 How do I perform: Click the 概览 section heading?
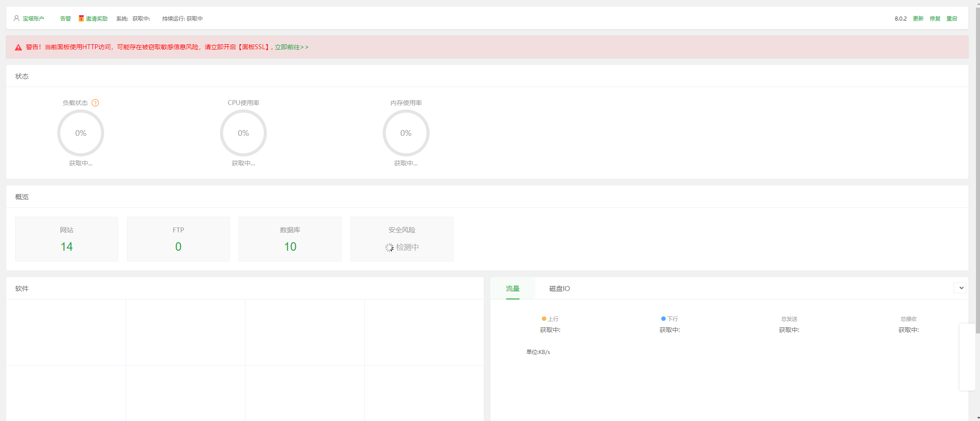22,197
